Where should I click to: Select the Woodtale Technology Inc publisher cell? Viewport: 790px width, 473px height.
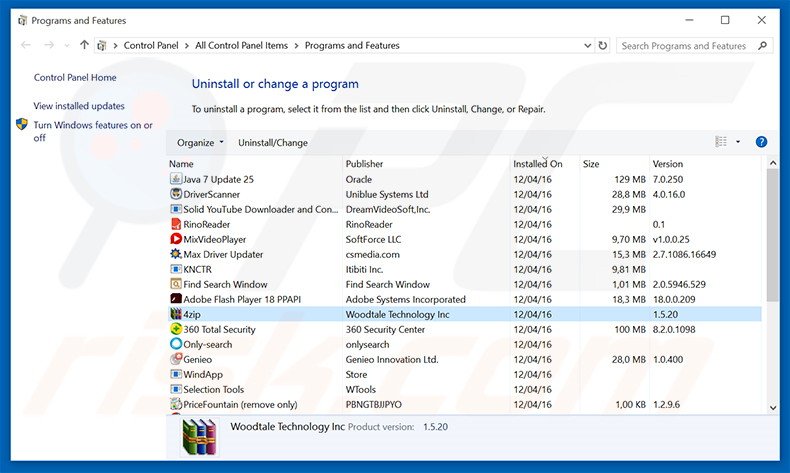[x=397, y=314]
